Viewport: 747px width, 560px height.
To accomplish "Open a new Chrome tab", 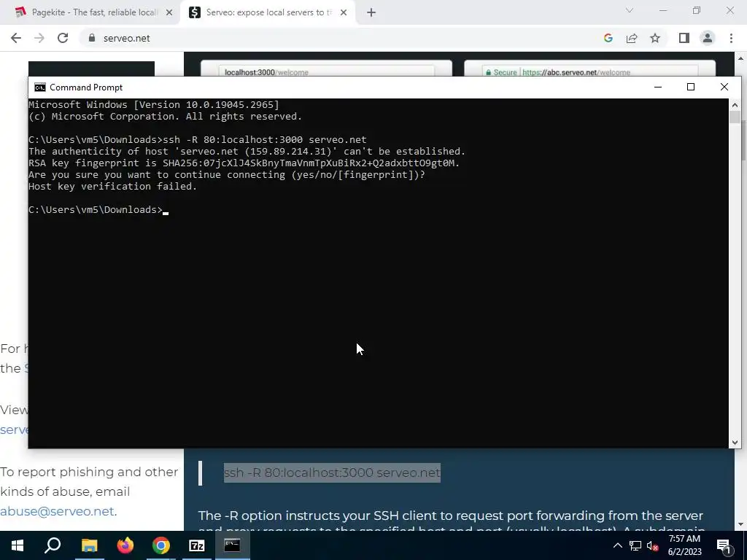I will [371, 12].
